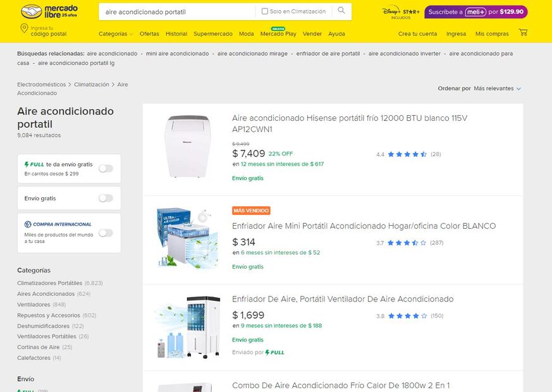
Task: Open the Historial menu item
Action: tap(176, 34)
